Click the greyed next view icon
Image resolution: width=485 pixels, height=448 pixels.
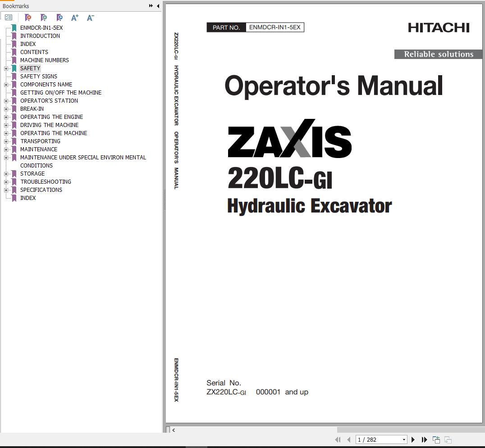tap(448, 439)
